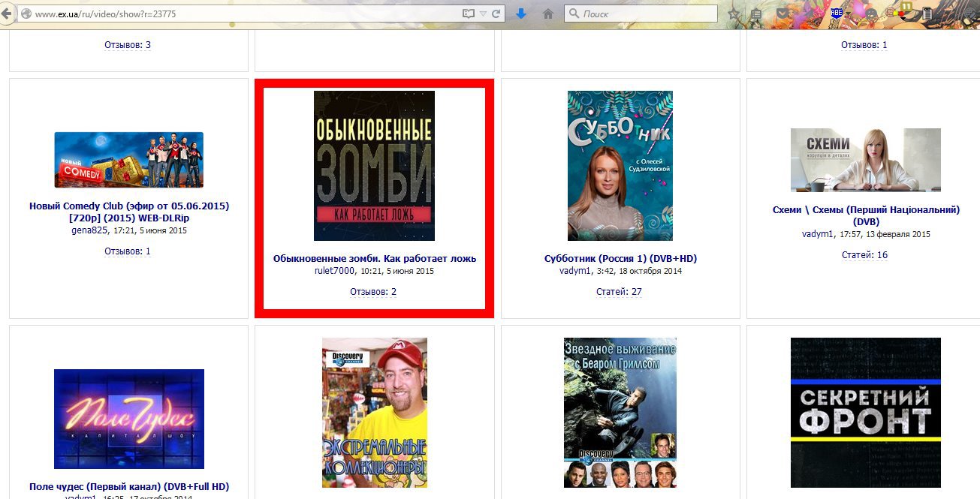This screenshot has width=980, height=499.
Task: Open the Схеми show thumbnail image
Action: [865, 160]
